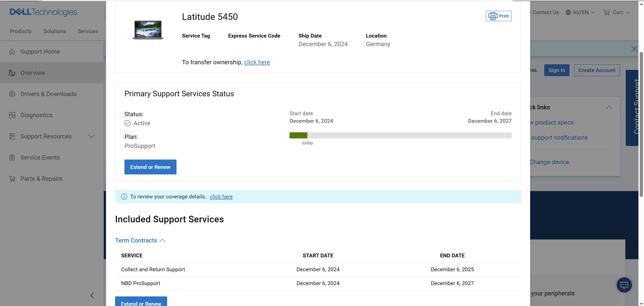This screenshot has width=644, height=306.
Task: Click Extend or Renew below contracts table
Action: pos(141,302)
